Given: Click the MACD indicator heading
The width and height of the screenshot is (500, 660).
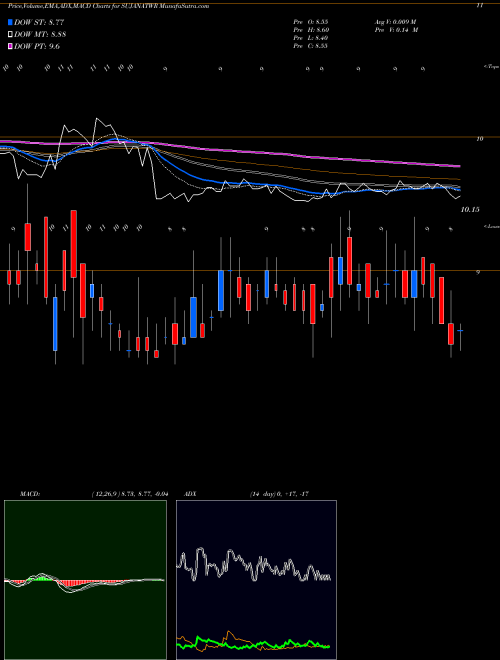Looking at the screenshot, I should [30, 494].
